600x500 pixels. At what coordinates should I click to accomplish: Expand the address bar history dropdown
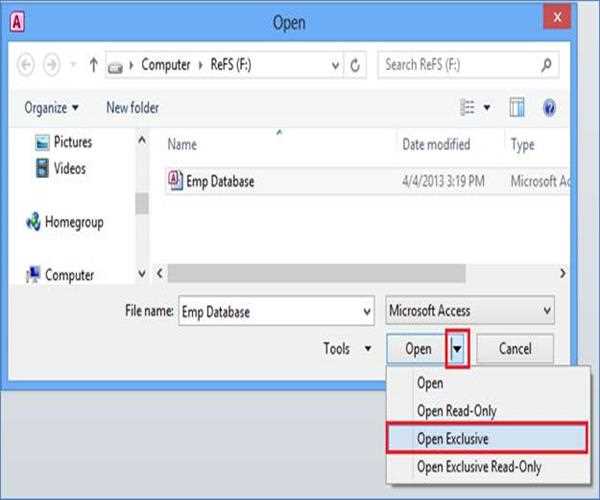(335, 65)
